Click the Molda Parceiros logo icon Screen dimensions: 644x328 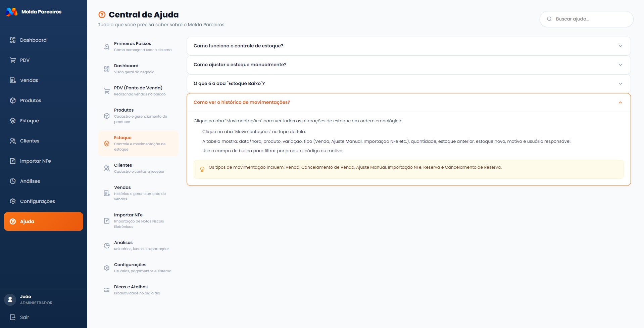pyautogui.click(x=12, y=12)
